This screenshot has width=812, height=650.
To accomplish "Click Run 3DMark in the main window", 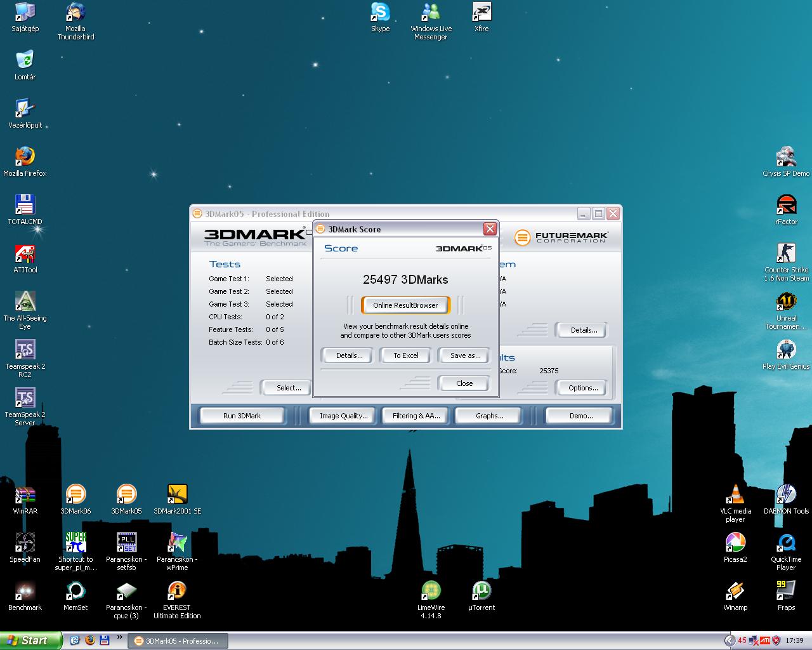I will [x=242, y=416].
